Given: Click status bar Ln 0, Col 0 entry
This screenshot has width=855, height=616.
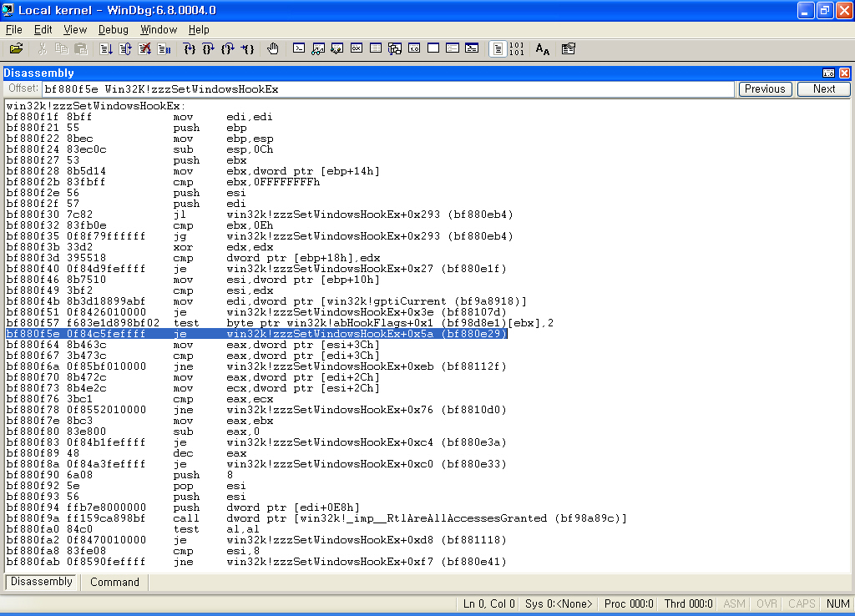Looking at the screenshot, I should tap(488, 603).
